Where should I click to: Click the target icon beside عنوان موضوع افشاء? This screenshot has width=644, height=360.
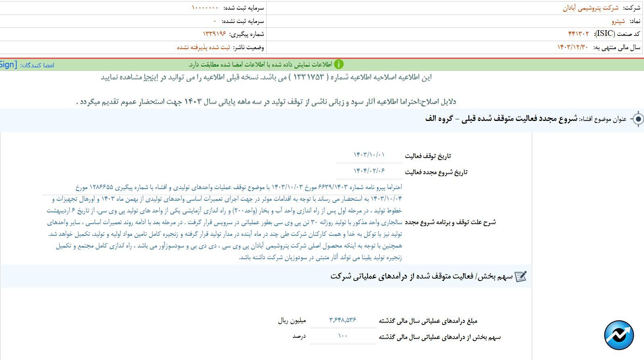[638, 119]
